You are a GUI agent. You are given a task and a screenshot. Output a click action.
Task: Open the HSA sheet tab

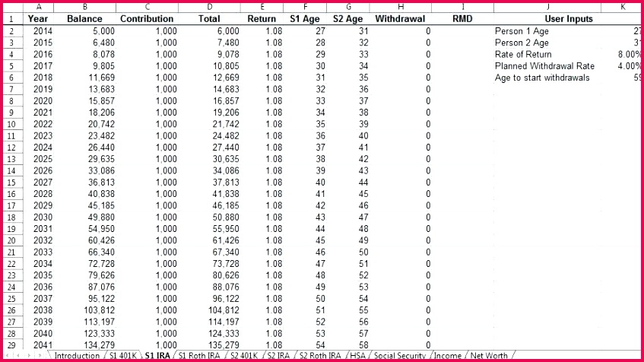tap(358, 356)
